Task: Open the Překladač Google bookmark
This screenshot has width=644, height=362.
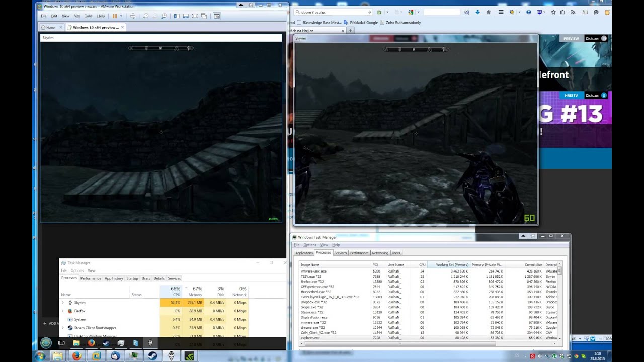Action: click(361, 23)
